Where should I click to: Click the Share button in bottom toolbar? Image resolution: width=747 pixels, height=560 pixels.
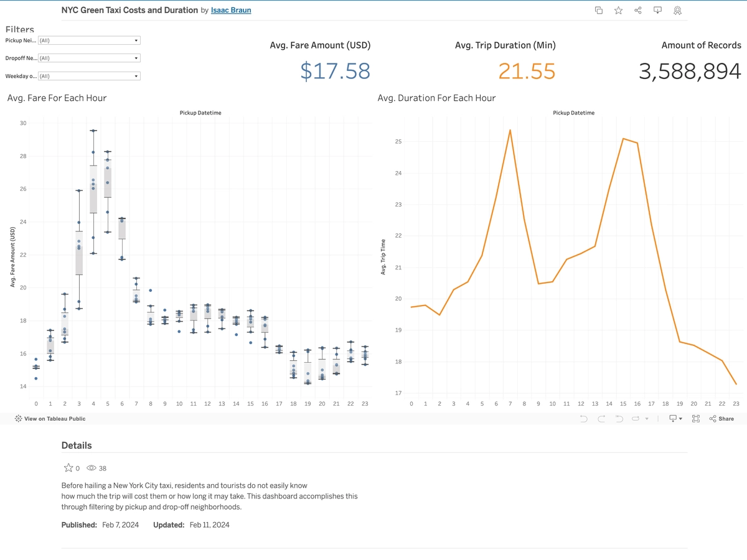[721, 419]
